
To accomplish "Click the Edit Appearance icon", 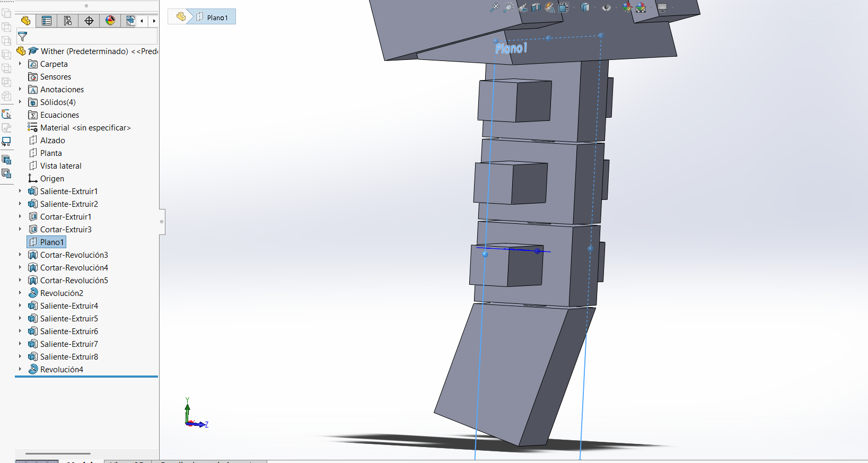I will [627, 7].
